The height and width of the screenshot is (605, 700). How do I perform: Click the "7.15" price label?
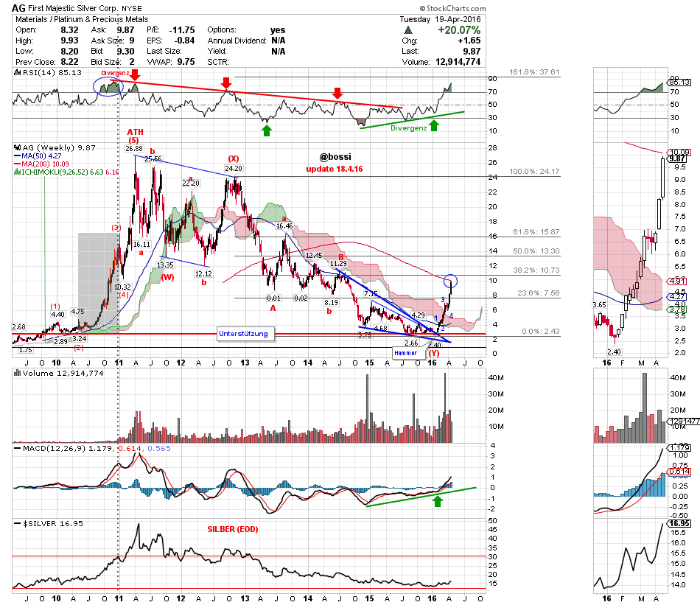[x=371, y=294]
